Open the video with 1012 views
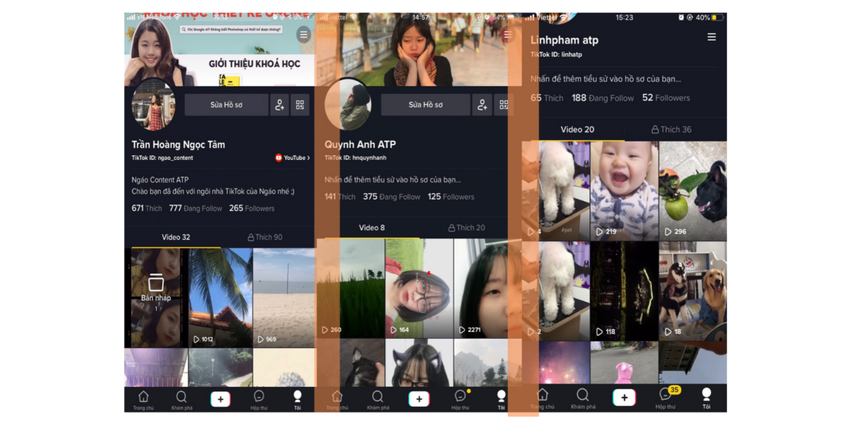Viewport: 868px width, 434px height. [x=220, y=297]
